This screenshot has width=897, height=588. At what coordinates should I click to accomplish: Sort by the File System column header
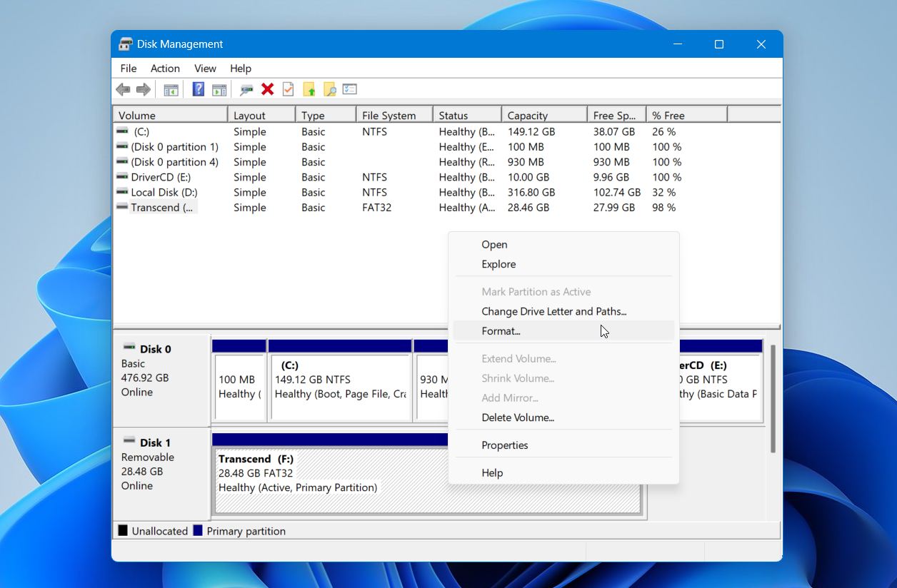[395, 115]
